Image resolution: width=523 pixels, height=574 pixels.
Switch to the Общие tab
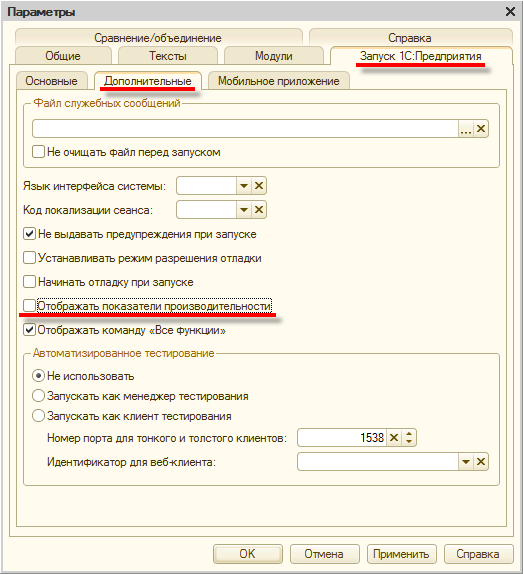click(x=63, y=56)
